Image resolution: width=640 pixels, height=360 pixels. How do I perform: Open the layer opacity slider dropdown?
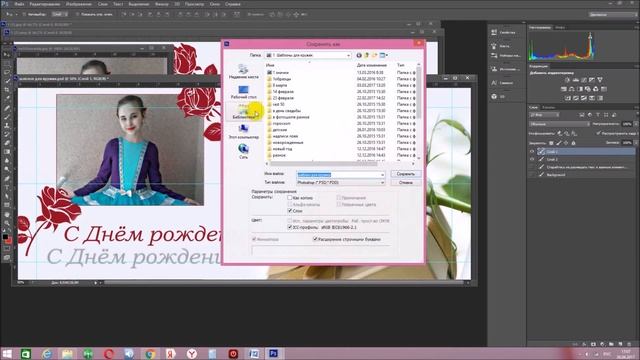click(x=635, y=124)
